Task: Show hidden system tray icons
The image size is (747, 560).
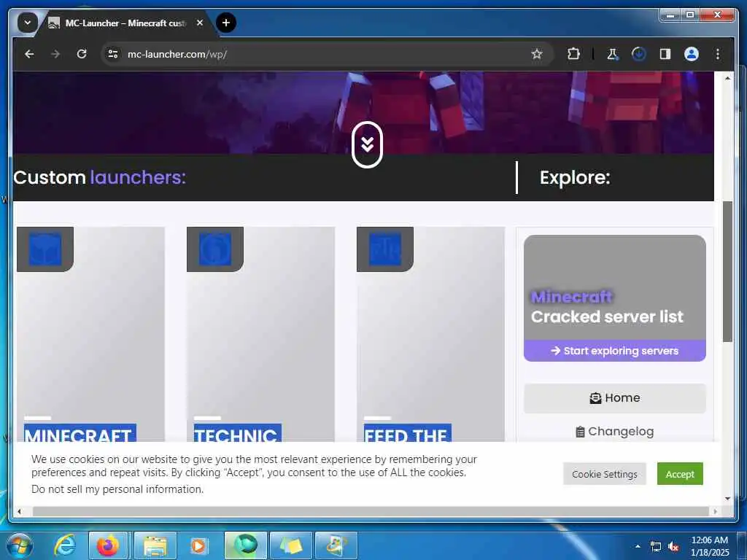Action: click(638, 546)
